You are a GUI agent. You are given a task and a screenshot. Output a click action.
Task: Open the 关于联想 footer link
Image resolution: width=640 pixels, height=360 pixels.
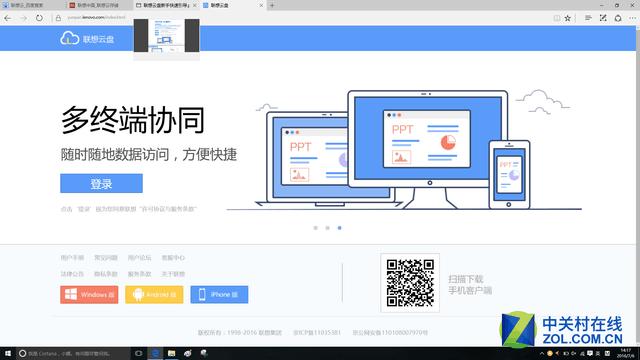(173, 274)
